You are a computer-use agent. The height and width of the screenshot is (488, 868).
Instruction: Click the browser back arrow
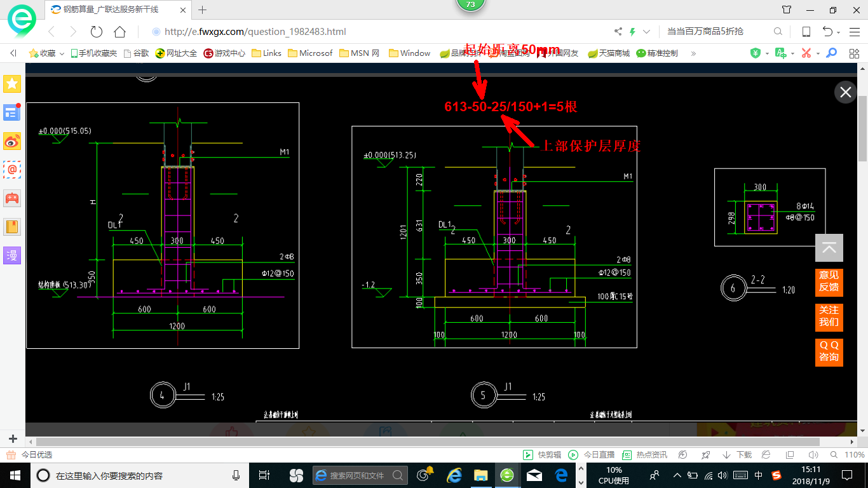click(x=51, y=32)
